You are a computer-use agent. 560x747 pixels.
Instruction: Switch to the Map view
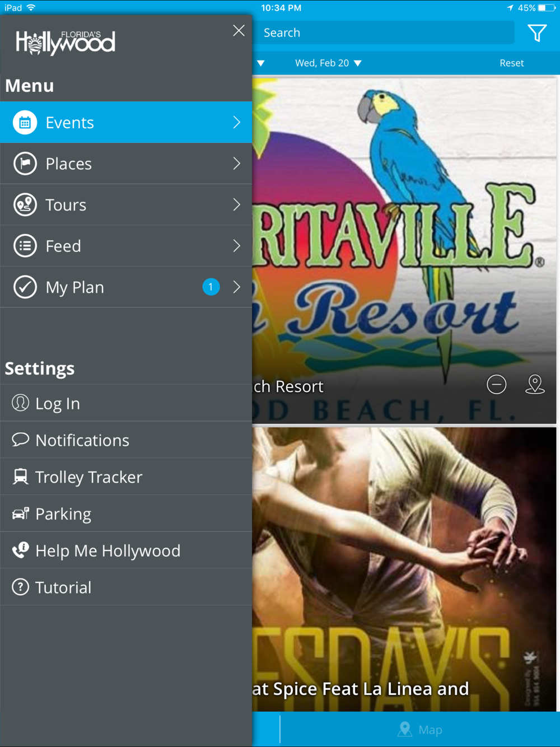point(420,730)
